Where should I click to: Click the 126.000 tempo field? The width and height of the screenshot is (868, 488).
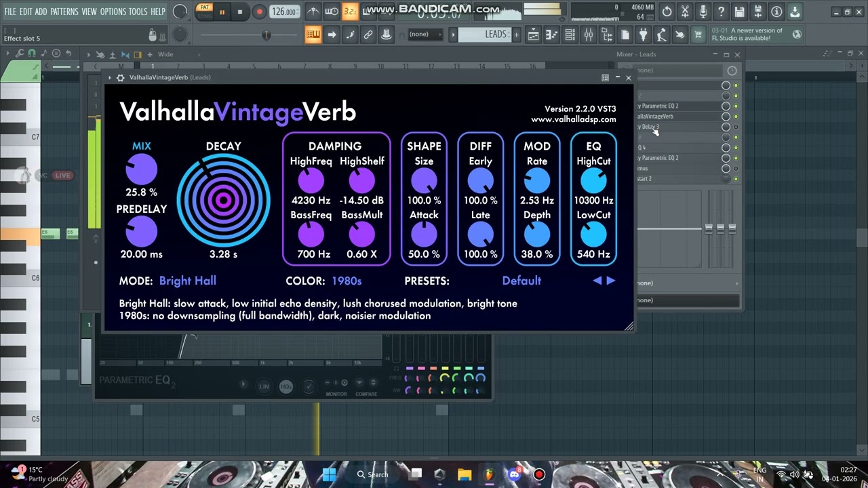[284, 12]
